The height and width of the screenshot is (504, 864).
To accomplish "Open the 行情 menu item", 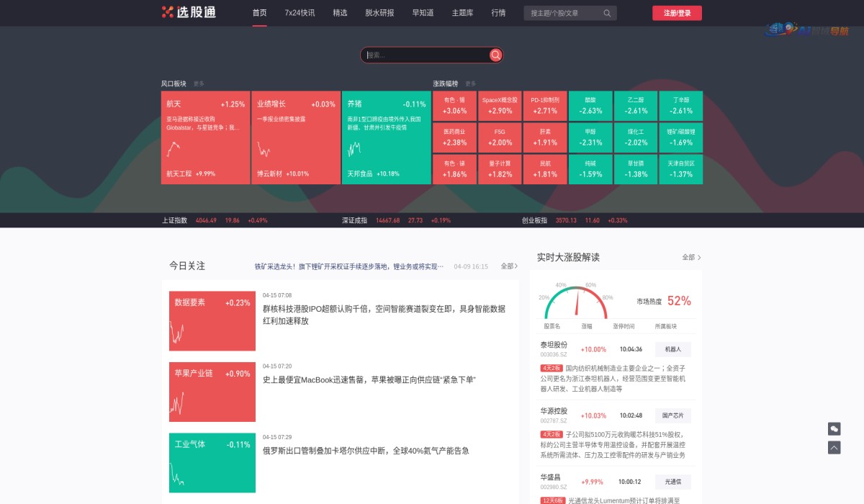I will (x=499, y=12).
